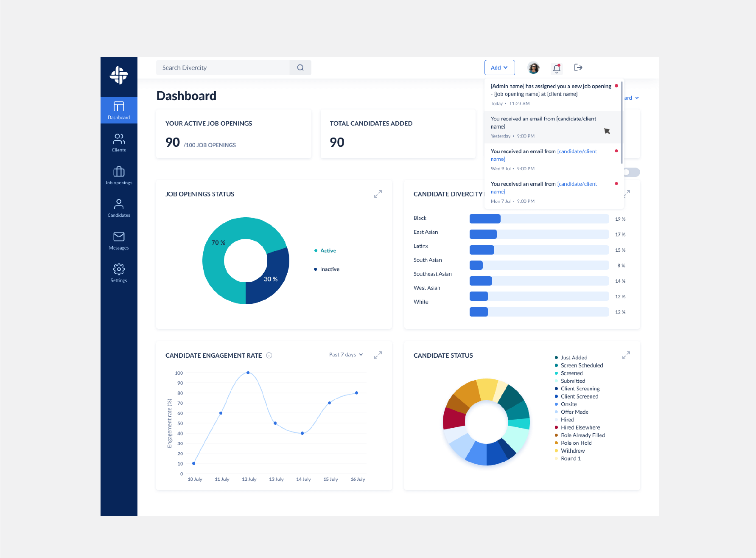
Task: Click the Screen Scheduled legend entry
Action: (579, 365)
